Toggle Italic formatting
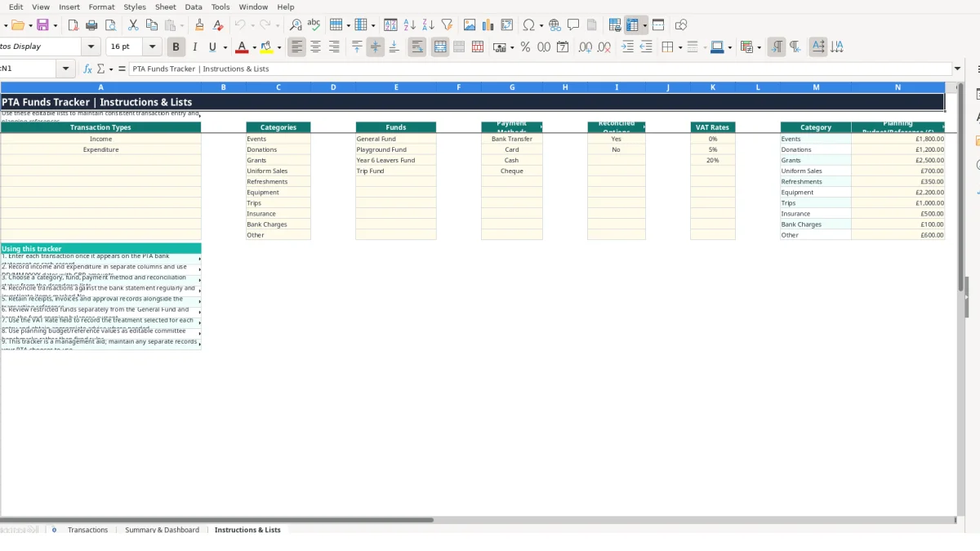The width and height of the screenshot is (980, 551). (x=194, y=47)
